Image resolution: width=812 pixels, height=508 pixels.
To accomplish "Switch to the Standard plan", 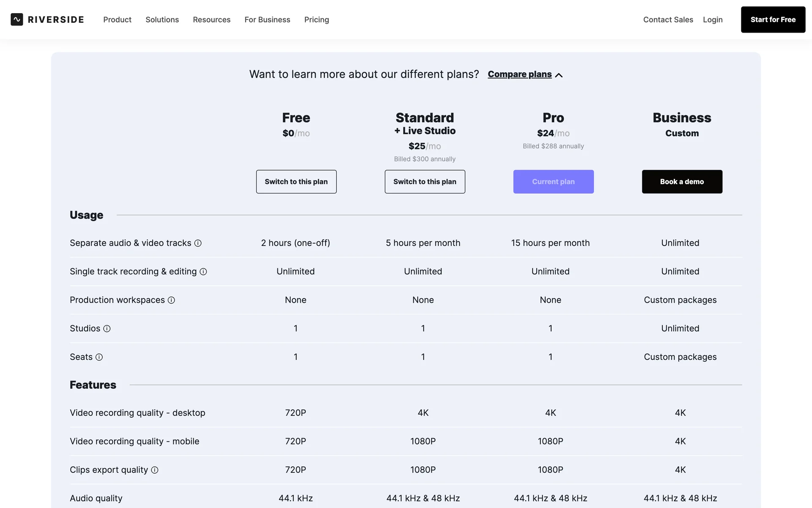I will point(425,182).
